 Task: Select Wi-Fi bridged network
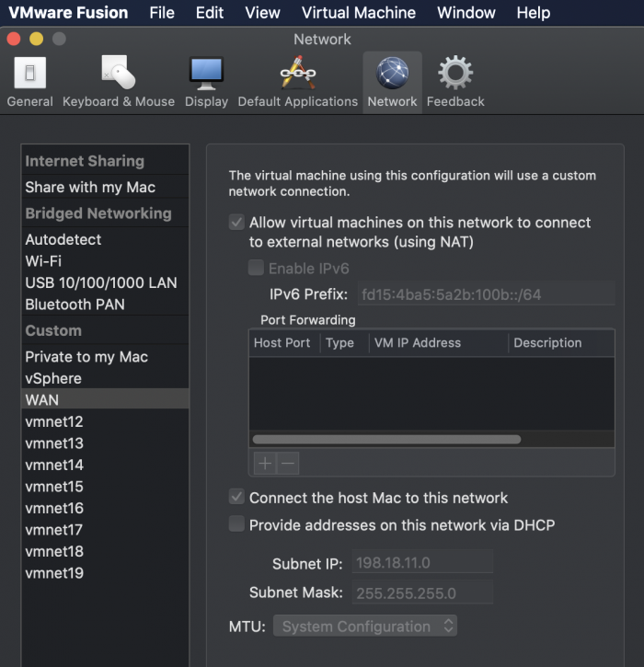point(105,261)
